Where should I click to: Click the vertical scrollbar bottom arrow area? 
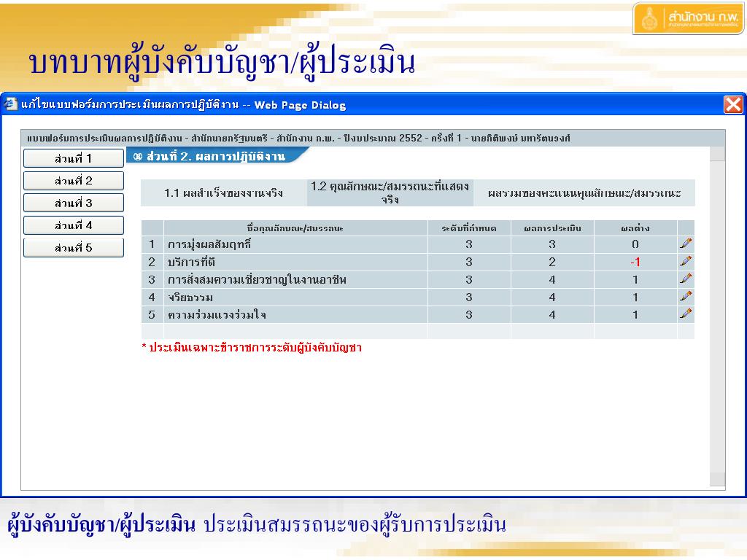718,479
